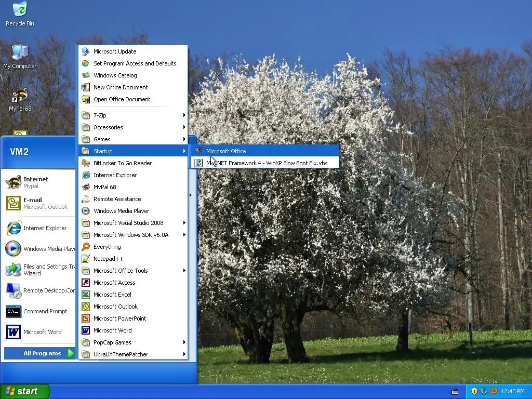This screenshot has width=532, height=399.
Task: Click the MyPal 68 raccoon icon in programs list
Action: (x=86, y=187)
